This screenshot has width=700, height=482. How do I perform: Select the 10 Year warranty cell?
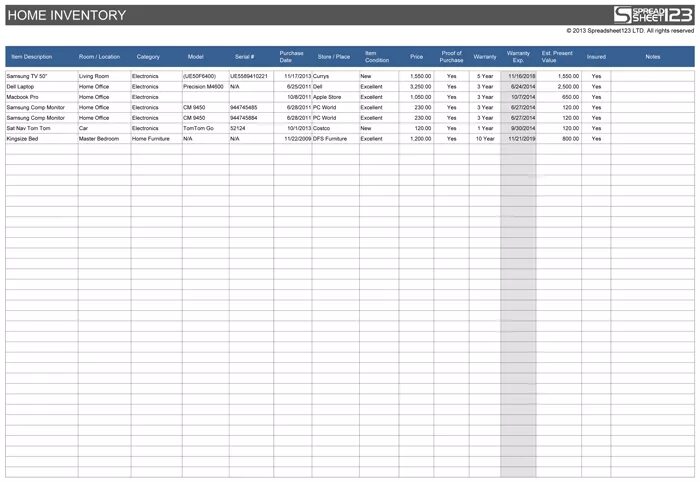pos(485,139)
